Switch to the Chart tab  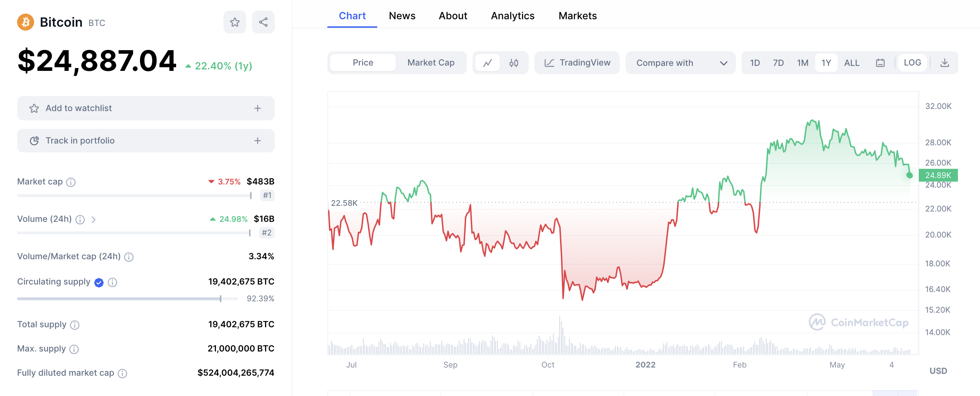click(x=352, y=16)
